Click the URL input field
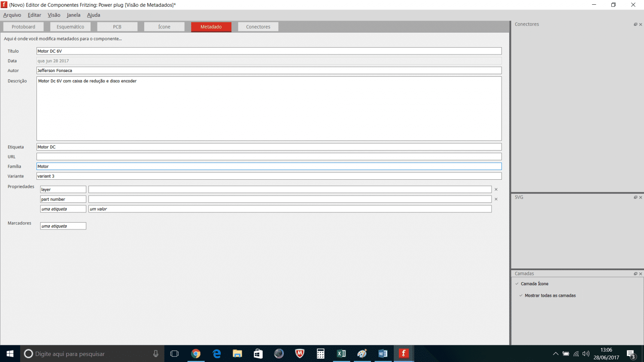The image size is (644, 362). (269, 157)
